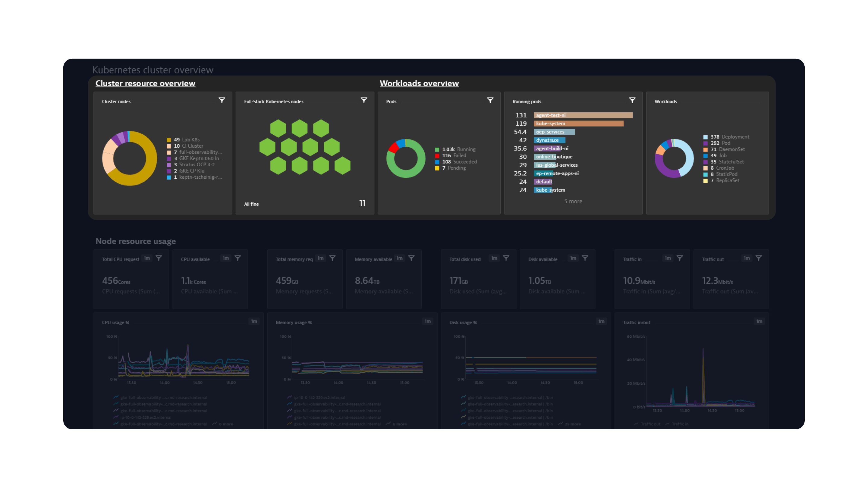Click the Failed red legend swatch in Pods

[x=437, y=156]
